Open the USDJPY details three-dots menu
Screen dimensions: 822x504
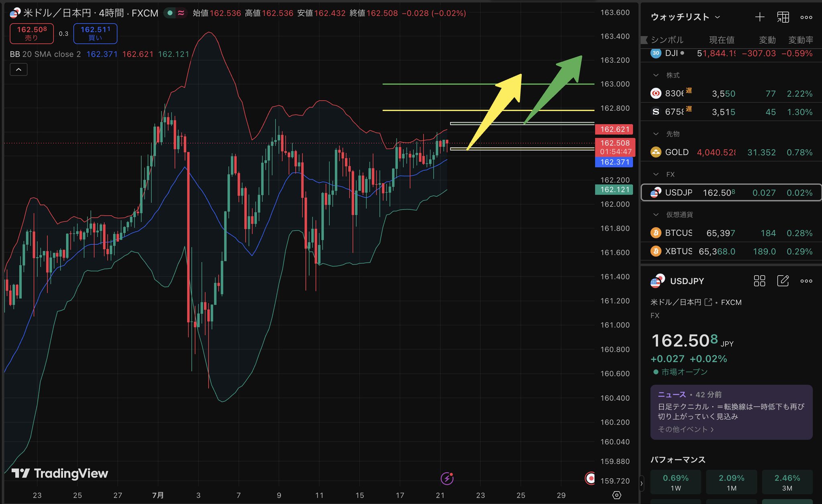[806, 281]
